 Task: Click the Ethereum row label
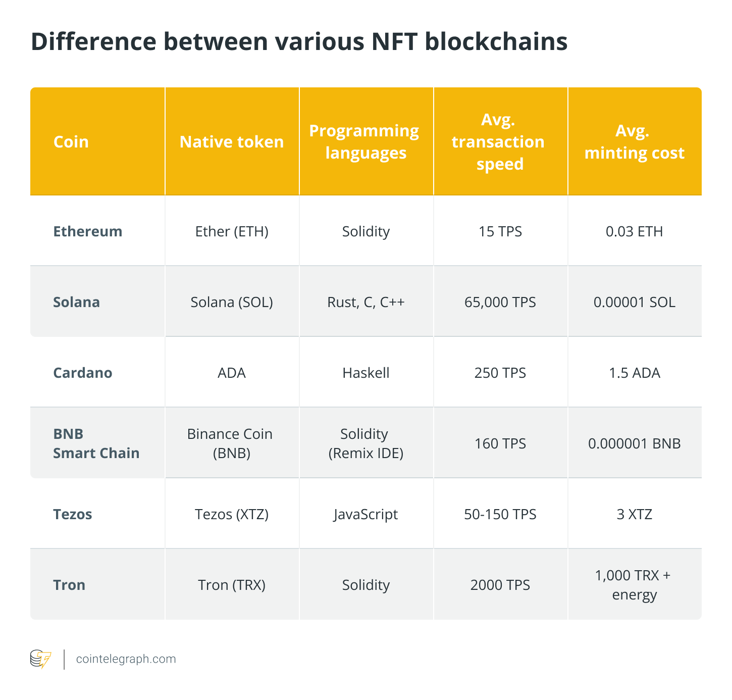(x=88, y=231)
